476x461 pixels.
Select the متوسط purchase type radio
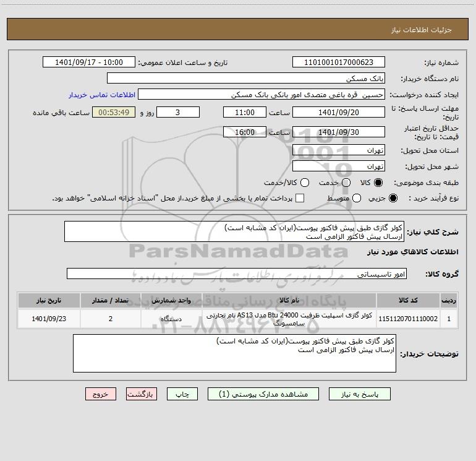coord(357,198)
